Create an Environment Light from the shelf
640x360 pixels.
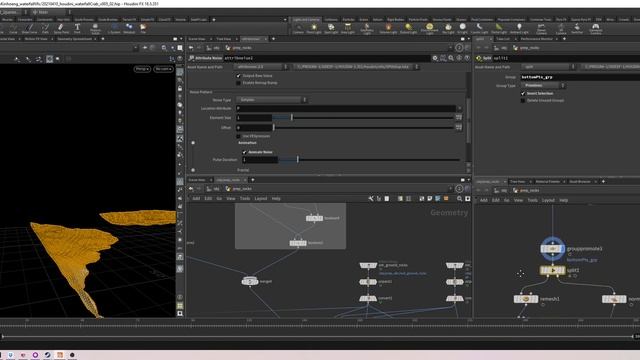coord(429,29)
